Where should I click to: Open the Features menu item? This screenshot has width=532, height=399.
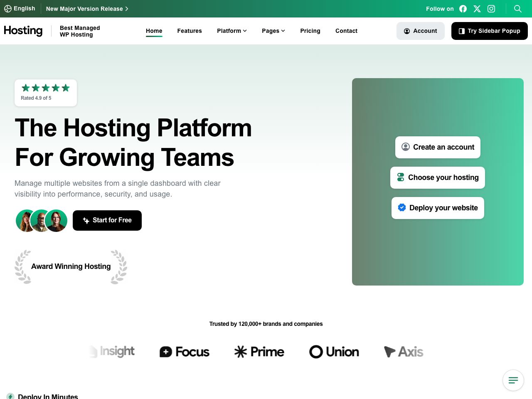[x=190, y=31]
